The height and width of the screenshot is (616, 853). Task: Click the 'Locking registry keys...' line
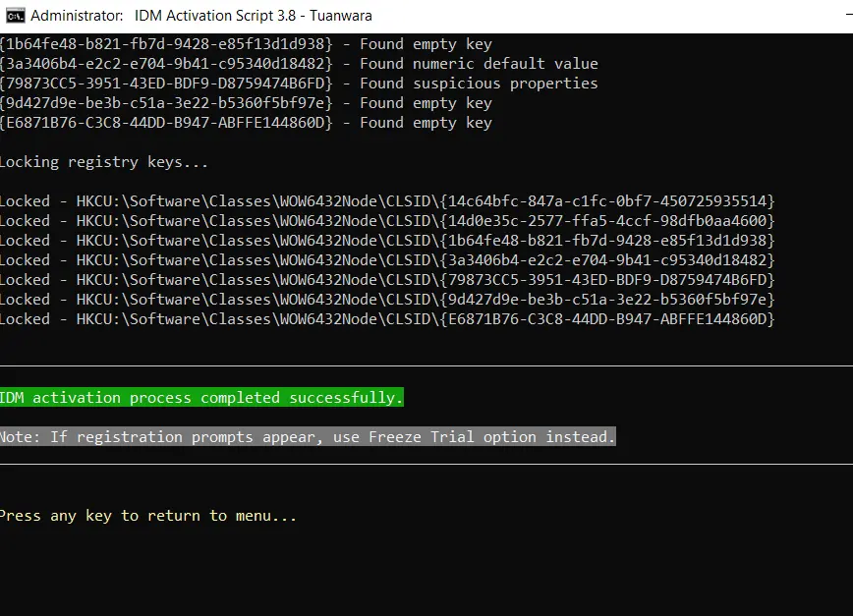(x=103, y=162)
